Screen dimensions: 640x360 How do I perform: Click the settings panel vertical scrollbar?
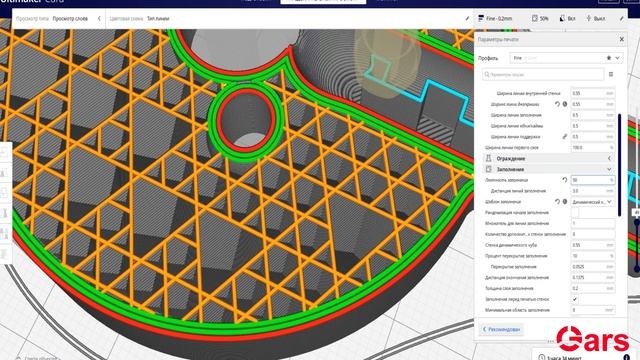[x=620, y=165]
